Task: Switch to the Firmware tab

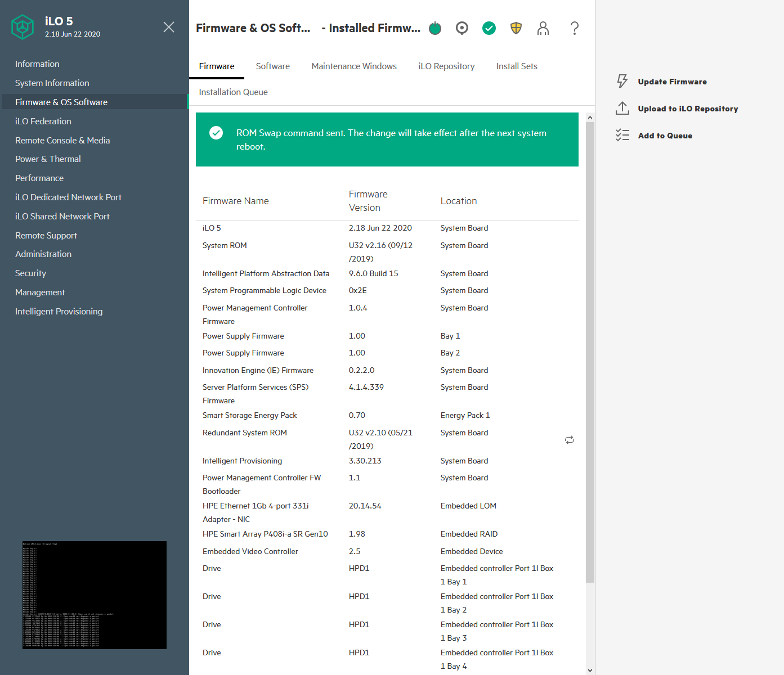Action: tap(217, 66)
